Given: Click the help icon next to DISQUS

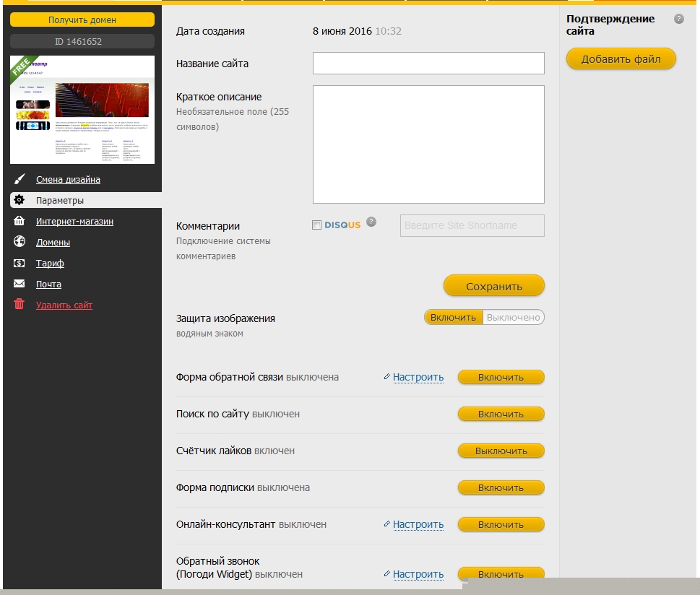Looking at the screenshot, I should pos(371,222).
